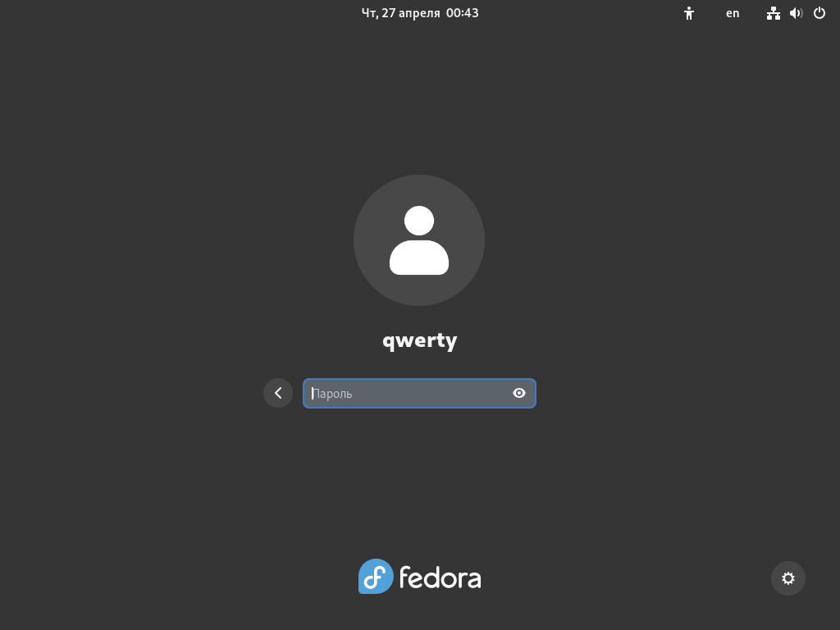Select the username label qwerty
This screenshot has width=840, height=630.
[419, 340]
